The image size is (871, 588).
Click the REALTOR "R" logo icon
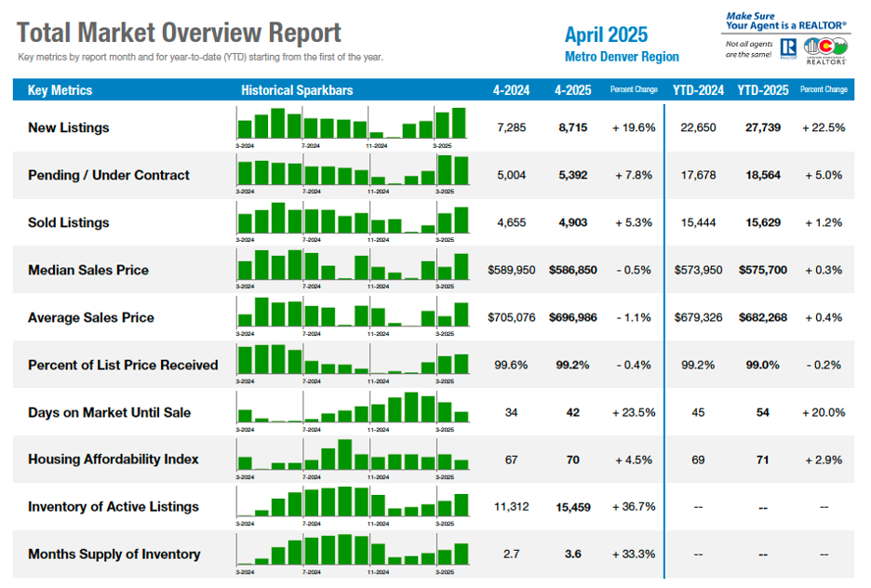(788, 48)
